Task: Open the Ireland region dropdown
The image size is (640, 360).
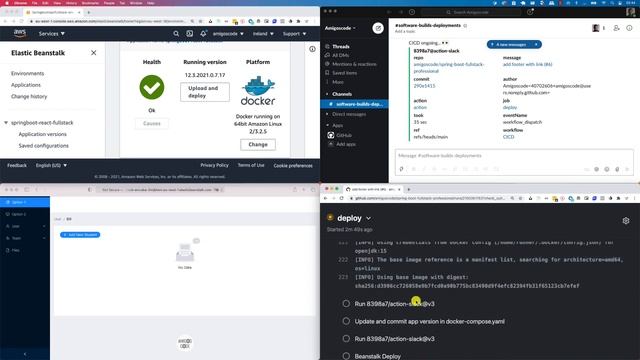Action: [263, 33]
